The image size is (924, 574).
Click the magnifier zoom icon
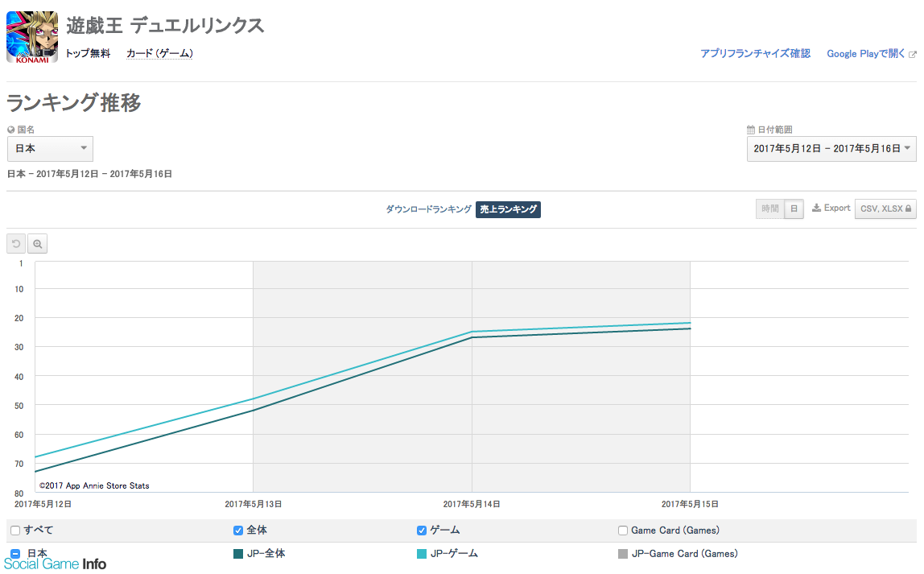pos(37,243)
